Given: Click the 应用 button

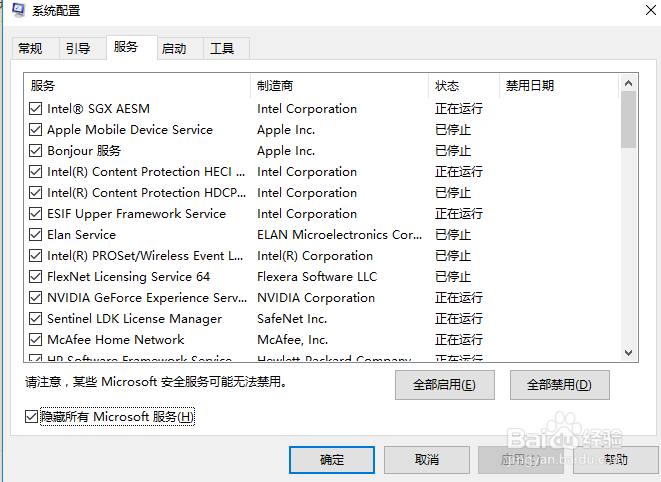Looking at the screenshot, I should click(x=520, y=460).
